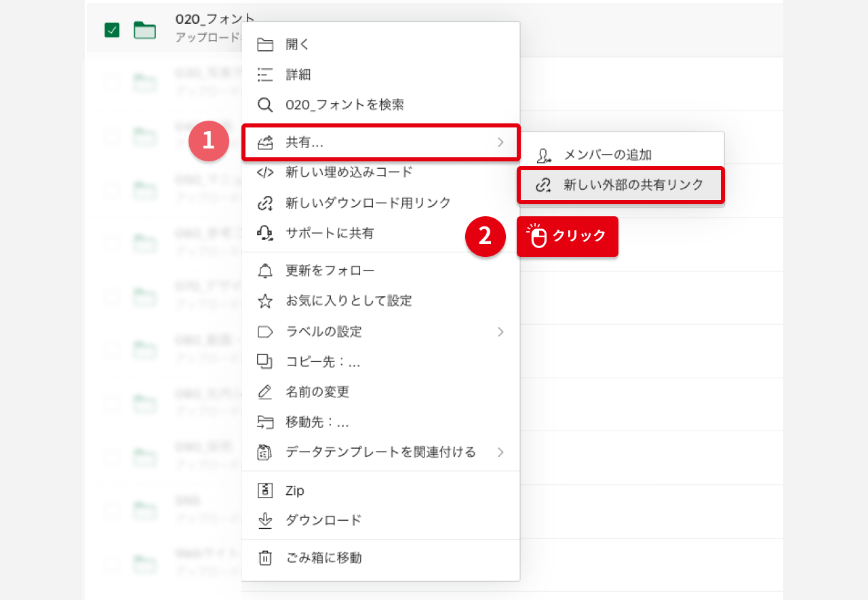Expand the 共有... submenu arrow

(500, 142)
